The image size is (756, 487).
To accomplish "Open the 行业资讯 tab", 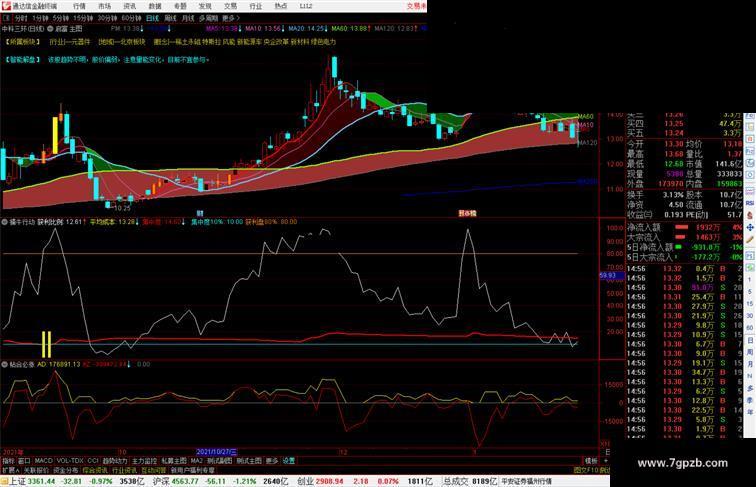I will (x=124, y=470).
